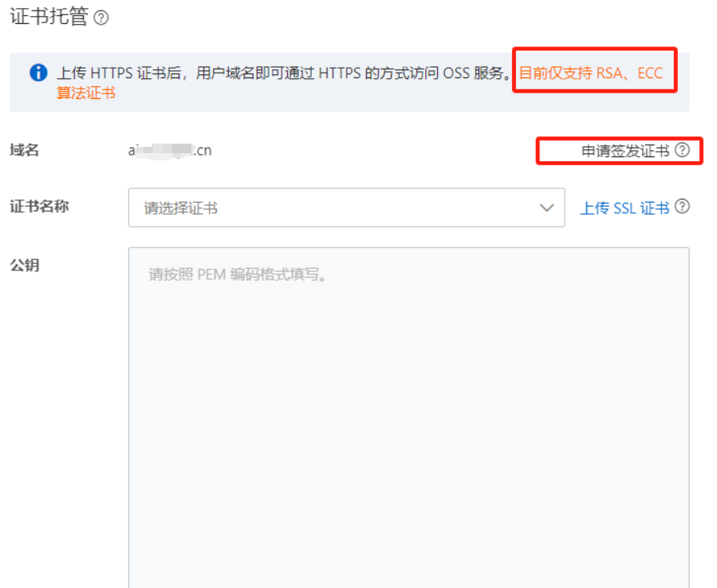Select the domain value ending in .cn
The width and height of the screenshot is (717, 588).
click(x=170, y=151)
